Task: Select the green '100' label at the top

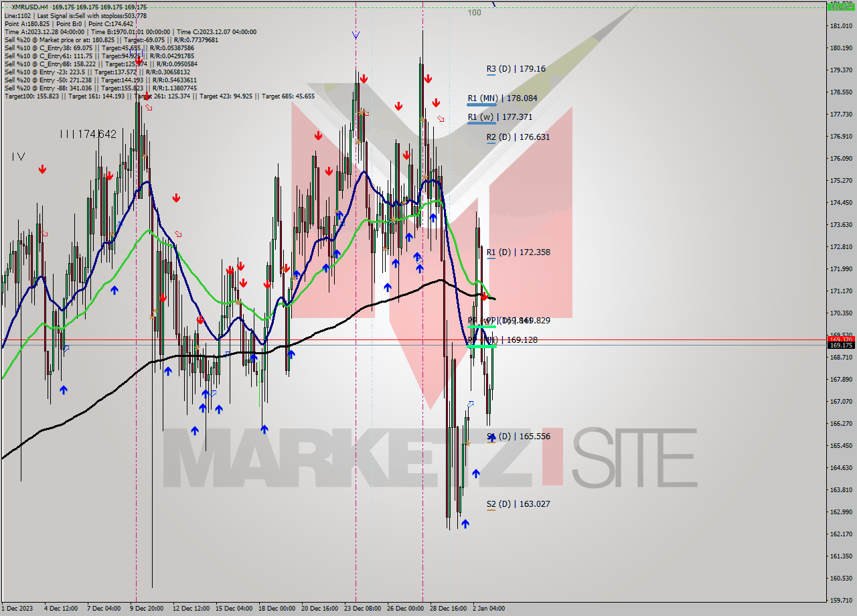Action: [474, 12]
